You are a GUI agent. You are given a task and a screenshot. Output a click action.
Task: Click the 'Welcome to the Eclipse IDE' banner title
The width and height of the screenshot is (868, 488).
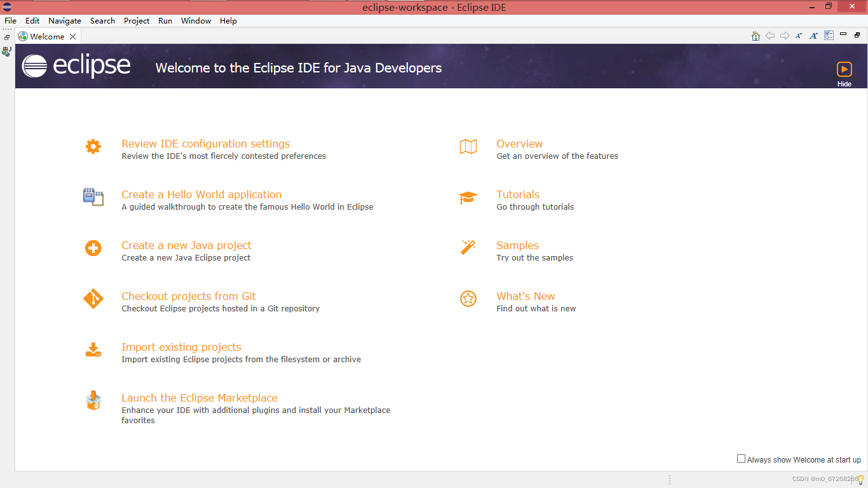point(299,68)
